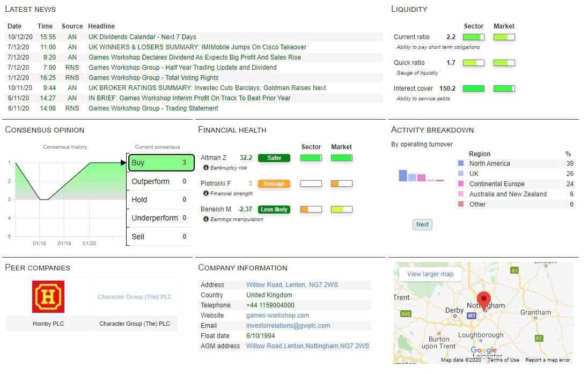Click the Google logo on the map
The image size is (588, 374).
tap(483, 350)
